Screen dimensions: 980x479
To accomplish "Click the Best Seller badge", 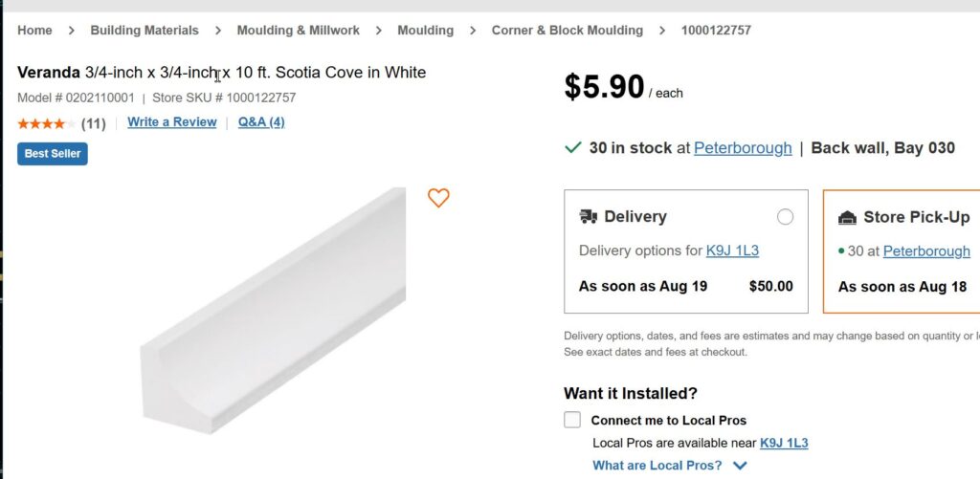I will point(53,153).
